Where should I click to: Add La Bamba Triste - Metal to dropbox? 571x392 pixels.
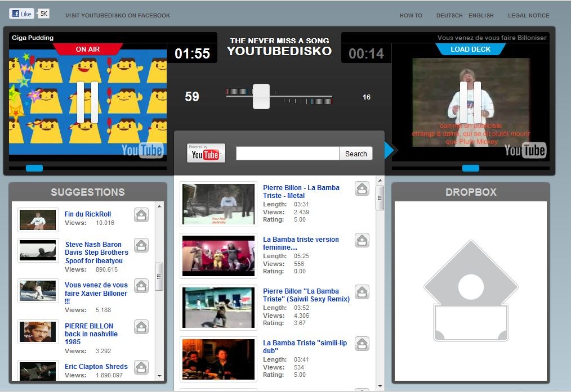tap(362, 188)
